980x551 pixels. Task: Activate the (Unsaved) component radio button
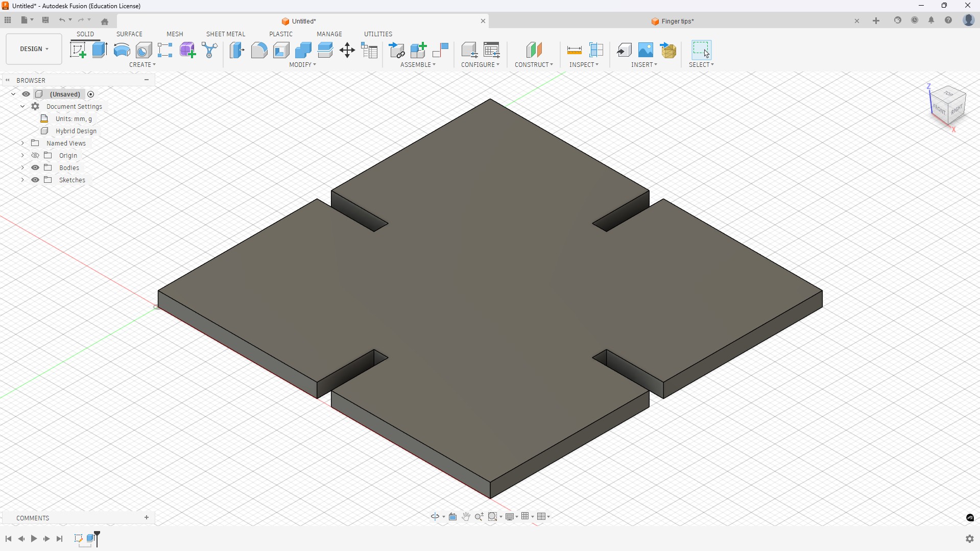(91, 94)
